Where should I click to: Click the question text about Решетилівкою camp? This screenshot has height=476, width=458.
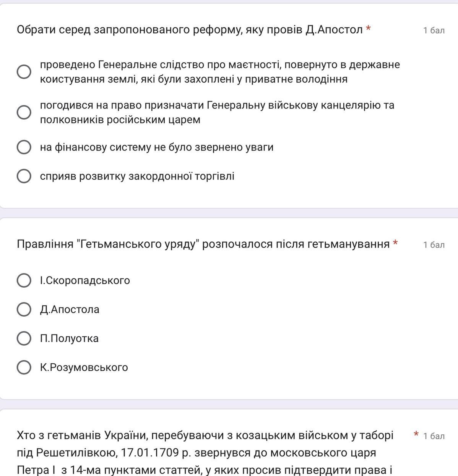[205, 452]
